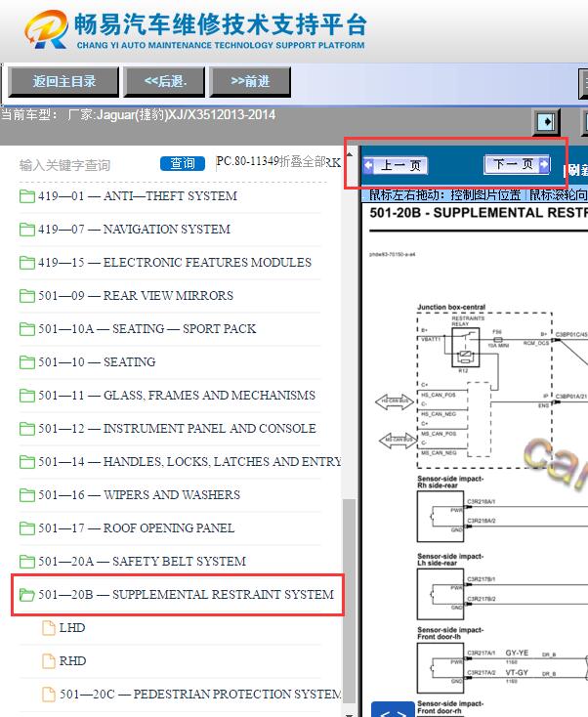Click the 501—20C PEDESTRIAN PROTECTION document icon

coord(49,695)
